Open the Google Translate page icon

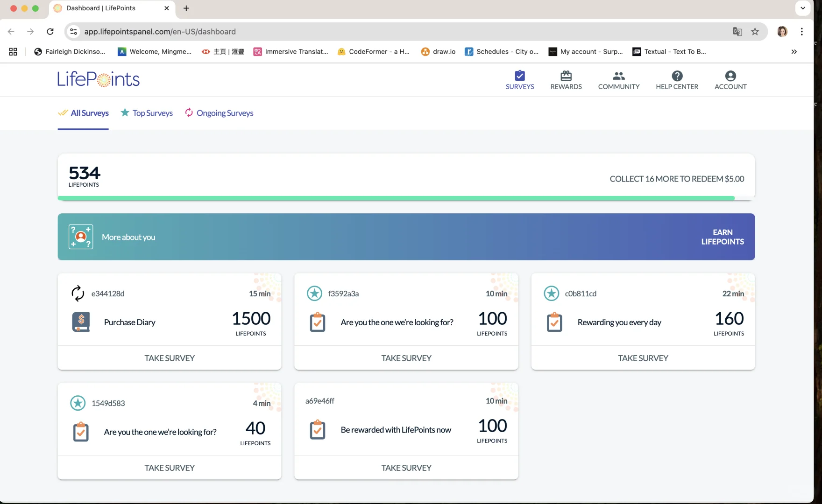coord(737,32)
